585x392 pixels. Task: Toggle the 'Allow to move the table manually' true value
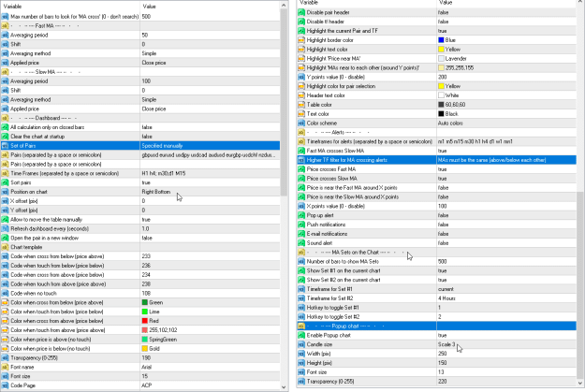[x=146, y=219]
